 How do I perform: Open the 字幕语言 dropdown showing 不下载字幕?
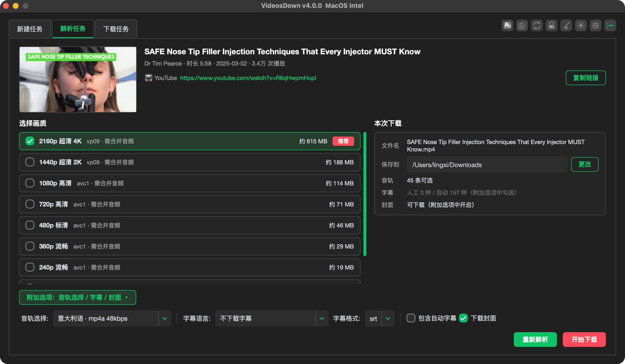point(272,319)
